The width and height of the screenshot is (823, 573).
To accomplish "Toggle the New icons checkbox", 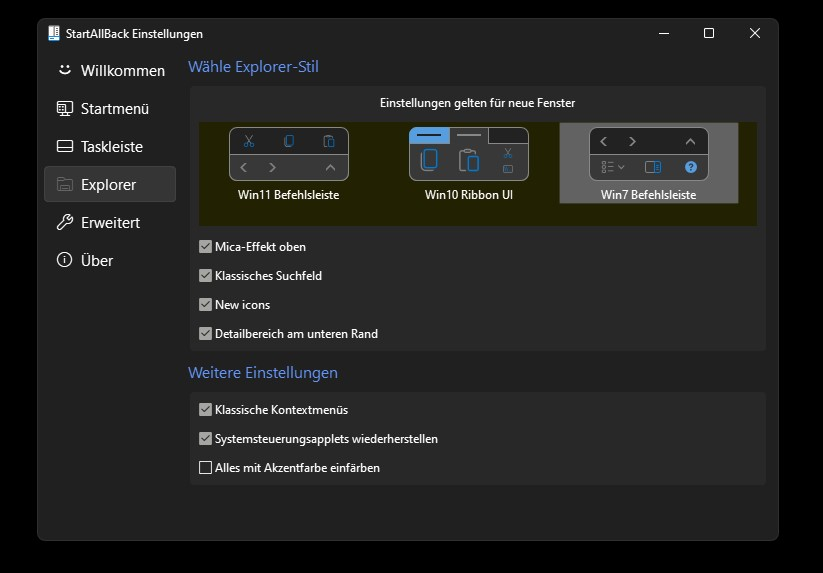I will tap(205, 304).
